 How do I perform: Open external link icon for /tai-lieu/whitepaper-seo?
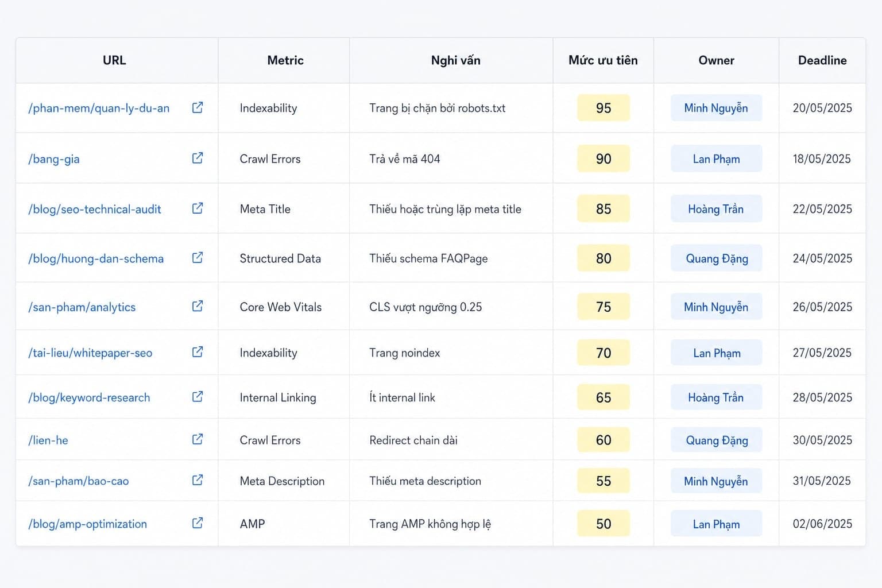tap(198, 352)
